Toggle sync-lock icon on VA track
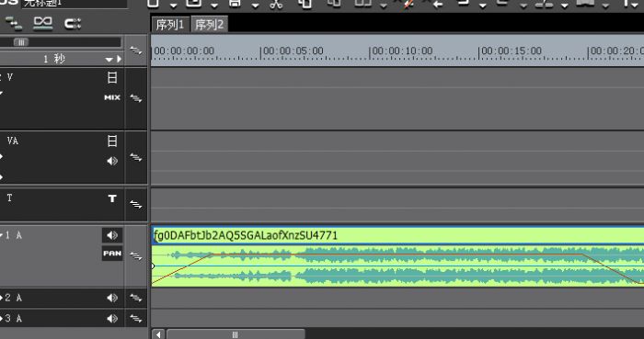The width and height of the screenshot is (644, 339). [x=136, y=157]
